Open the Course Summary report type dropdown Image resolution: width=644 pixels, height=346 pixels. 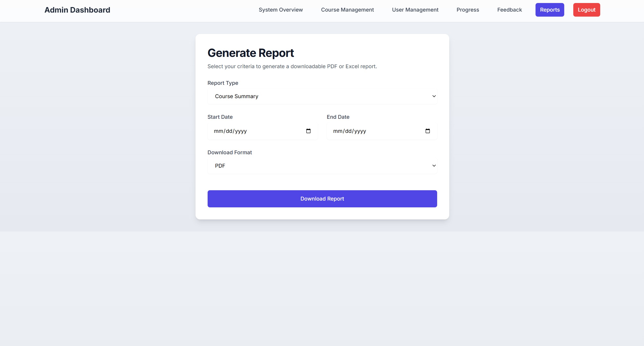pos(322,96)
